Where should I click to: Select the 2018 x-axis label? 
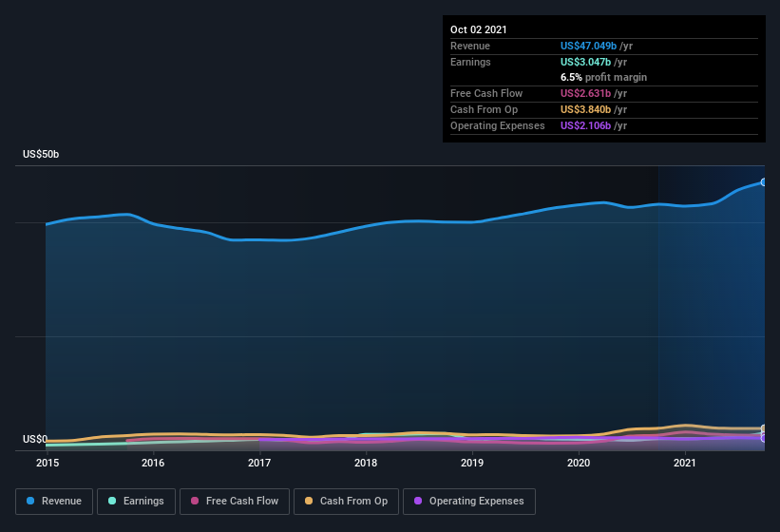[x=366, y=463]
